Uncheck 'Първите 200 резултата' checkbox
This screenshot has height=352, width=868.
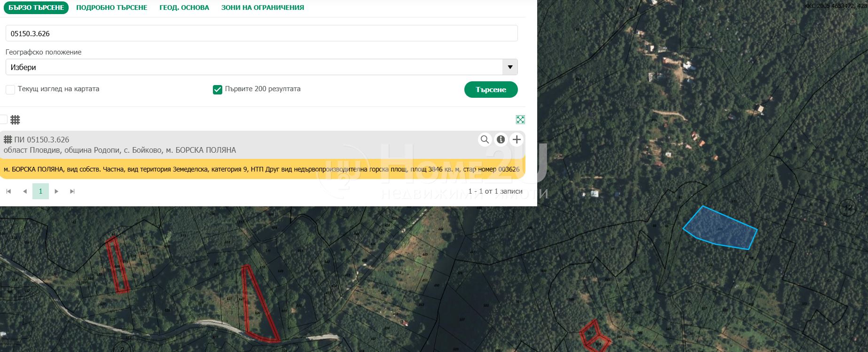click(218, 89)
